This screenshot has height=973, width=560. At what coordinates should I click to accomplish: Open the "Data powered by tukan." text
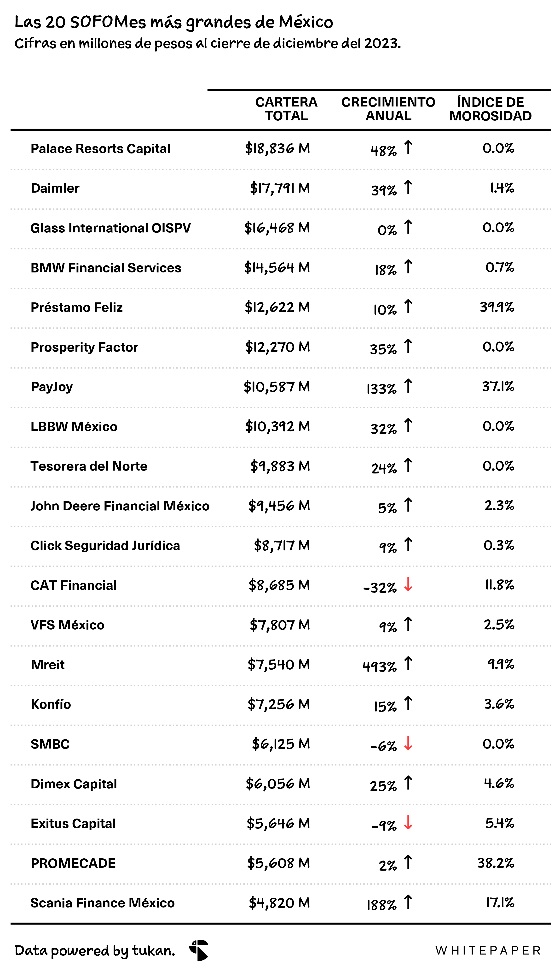[x=95, y=951]
